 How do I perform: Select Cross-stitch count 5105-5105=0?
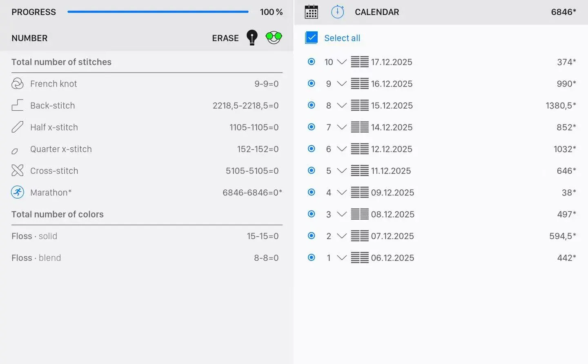tap(252, 171)
